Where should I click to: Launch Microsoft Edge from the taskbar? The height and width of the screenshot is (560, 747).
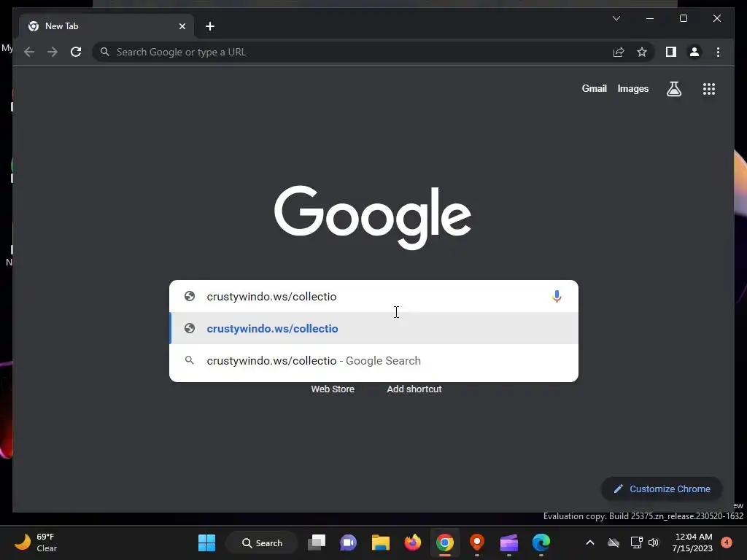(x=541, y=542)
